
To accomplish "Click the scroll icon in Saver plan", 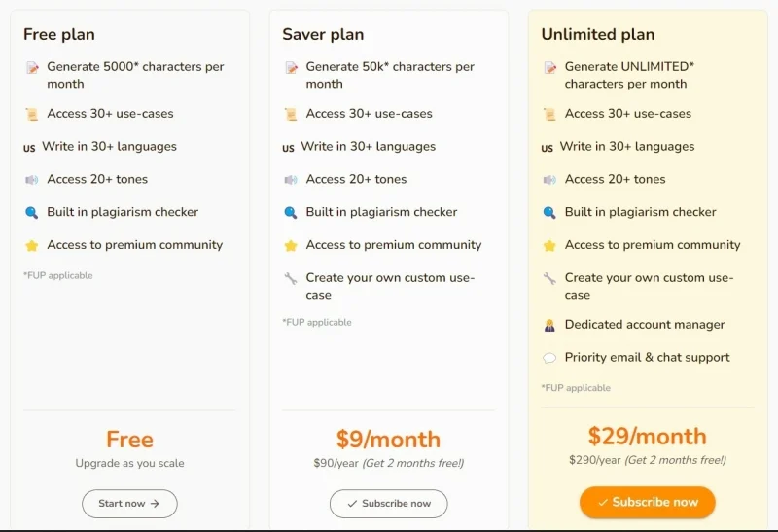I will point(291,115).
